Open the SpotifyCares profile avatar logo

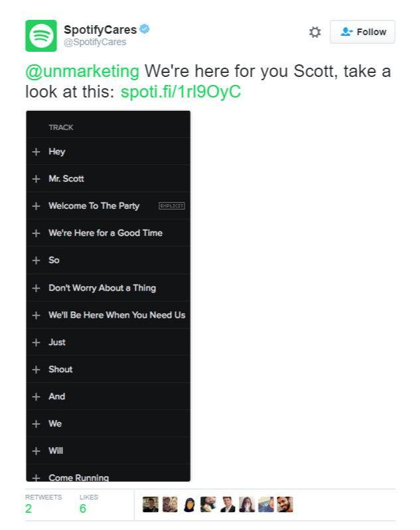pos(41,36)
